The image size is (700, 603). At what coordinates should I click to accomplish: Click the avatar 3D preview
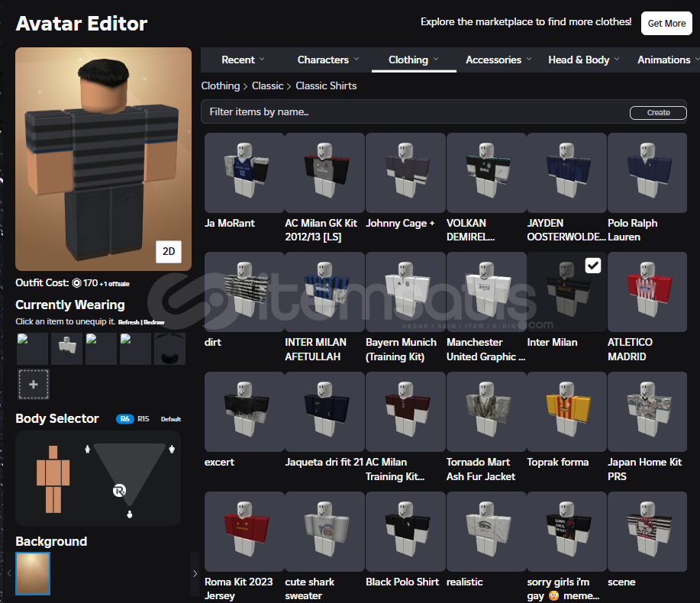coord(104,159)
